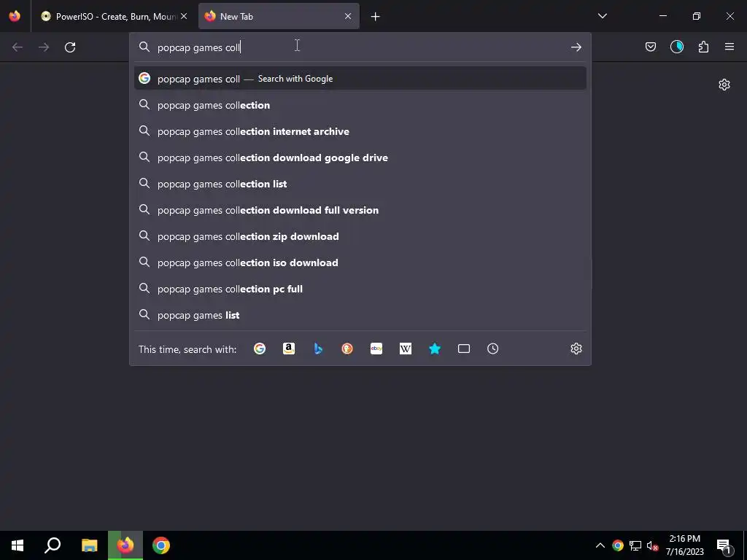The image size is (747, 560).
Task: Open the volume tray icon
Action: coord(653,545)
